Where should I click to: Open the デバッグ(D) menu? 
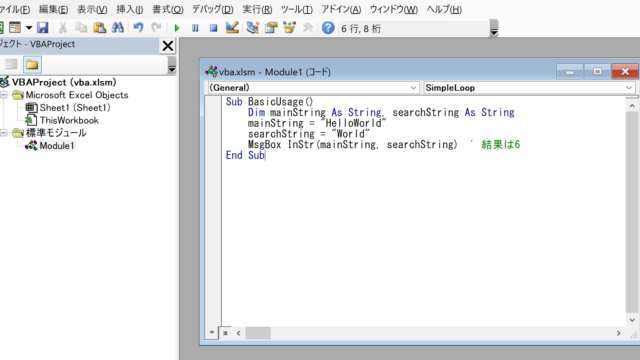pos(213,9)
